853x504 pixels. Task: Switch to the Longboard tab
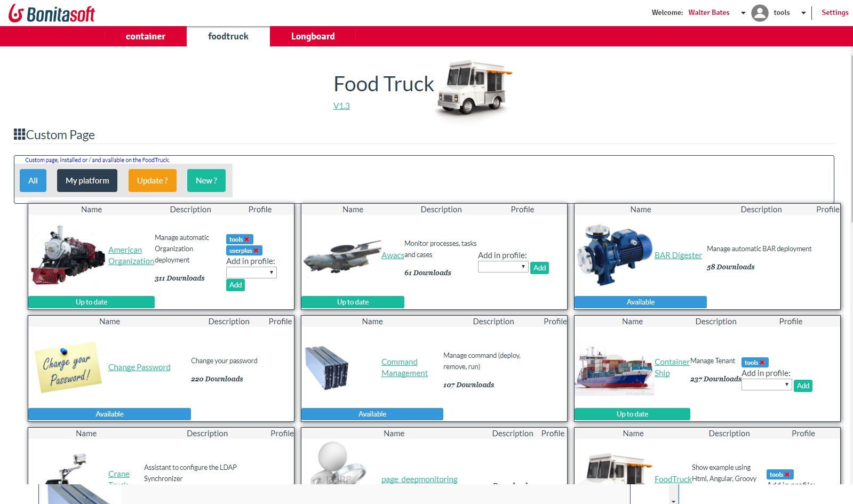(x=313, y=36)
